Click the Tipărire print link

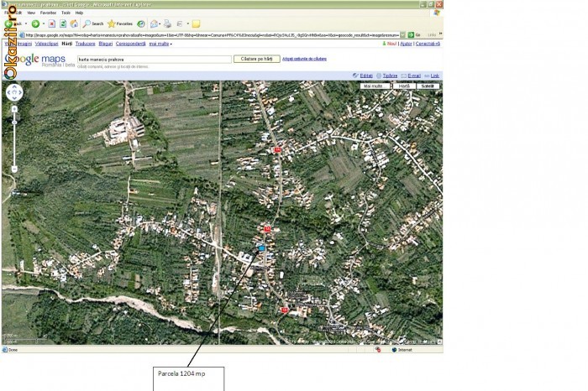point(390,76)
